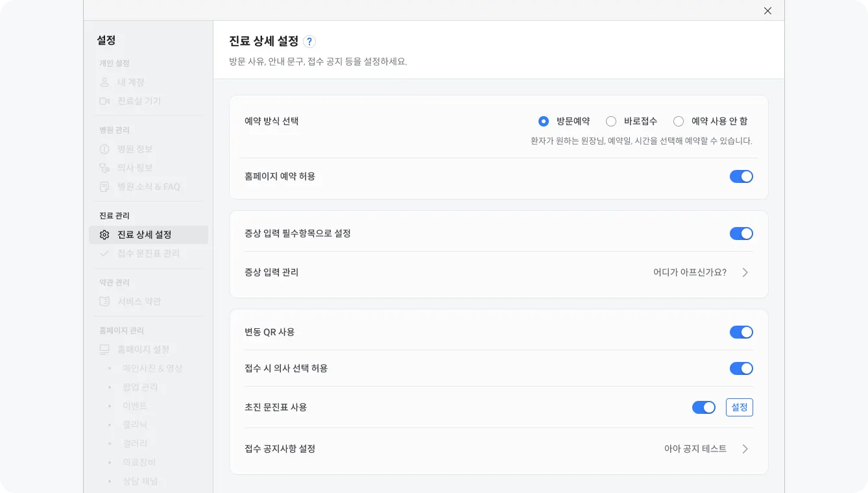Screen dimensions: 868x493
Task: Click the 진료 상세 설정 gear icon
Action: click(x=104, y=235)
